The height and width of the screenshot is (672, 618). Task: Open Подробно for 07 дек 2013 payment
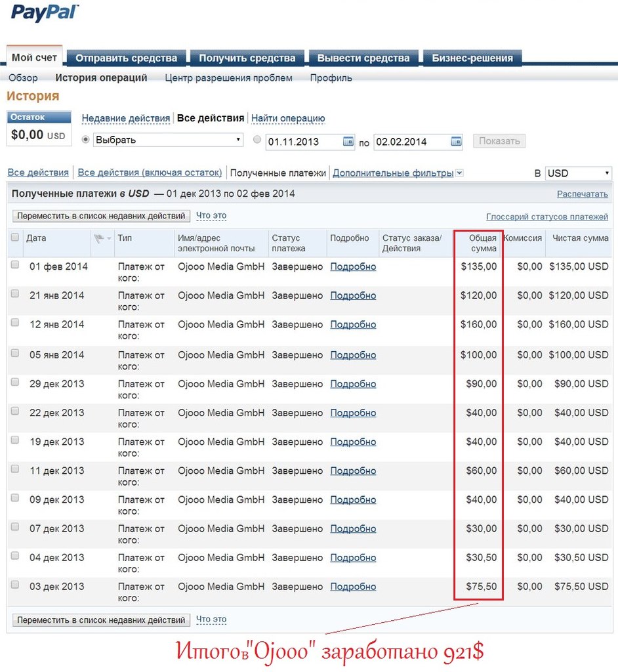[x=353, y=529]
